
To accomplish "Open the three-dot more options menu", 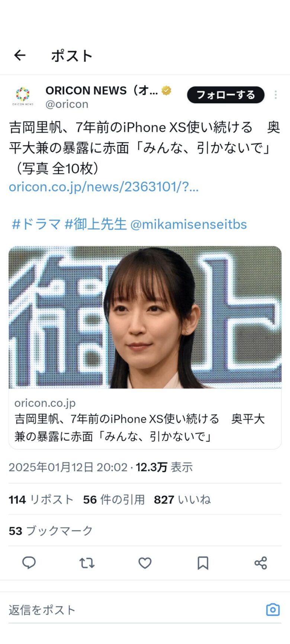I will (275, 95).
